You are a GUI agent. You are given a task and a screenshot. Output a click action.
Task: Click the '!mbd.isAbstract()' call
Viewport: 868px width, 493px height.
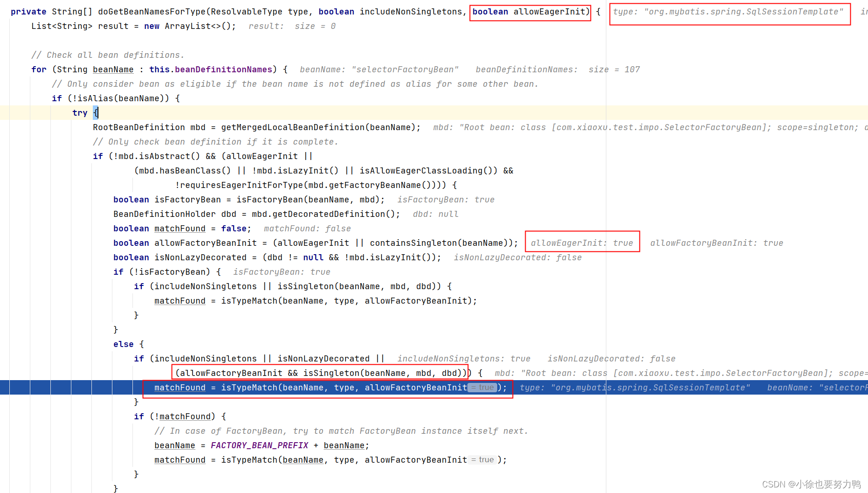point(156,156)
